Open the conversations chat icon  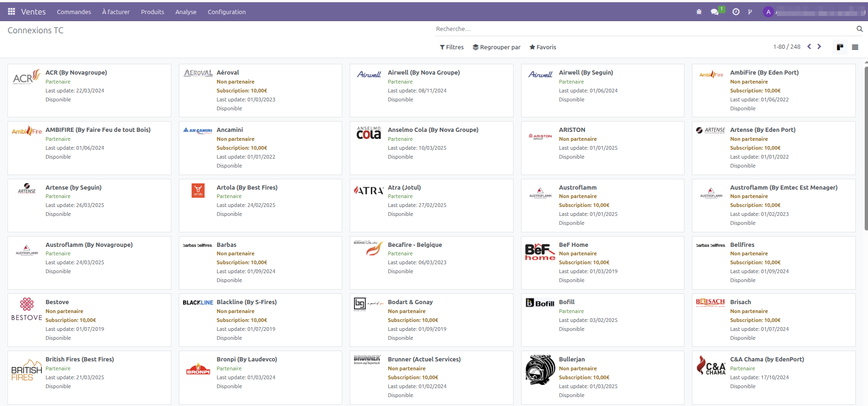[x=715, y=12]
